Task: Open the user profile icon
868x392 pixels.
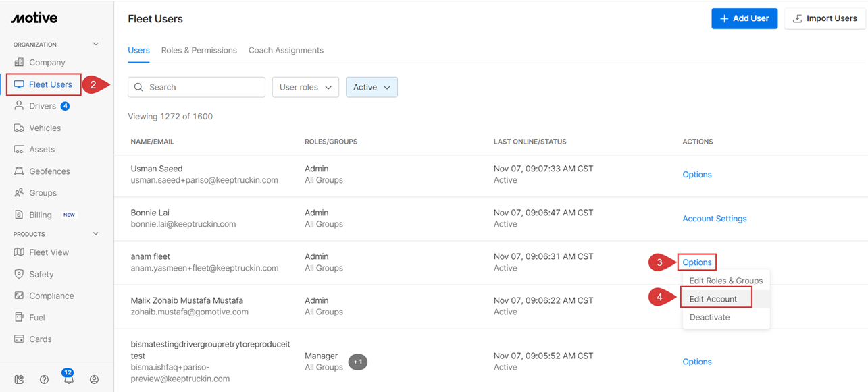Action: coord(94,379)
